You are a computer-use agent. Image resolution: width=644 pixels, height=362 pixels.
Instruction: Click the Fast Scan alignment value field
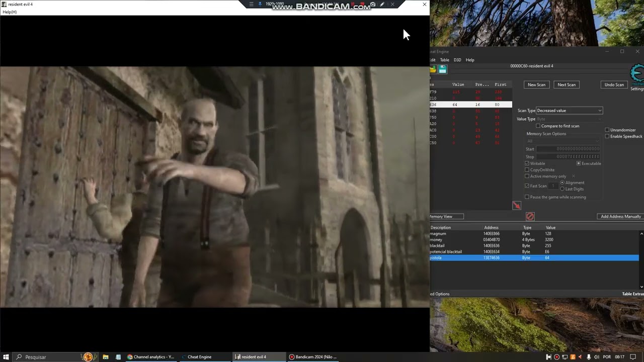coord(553,186)
